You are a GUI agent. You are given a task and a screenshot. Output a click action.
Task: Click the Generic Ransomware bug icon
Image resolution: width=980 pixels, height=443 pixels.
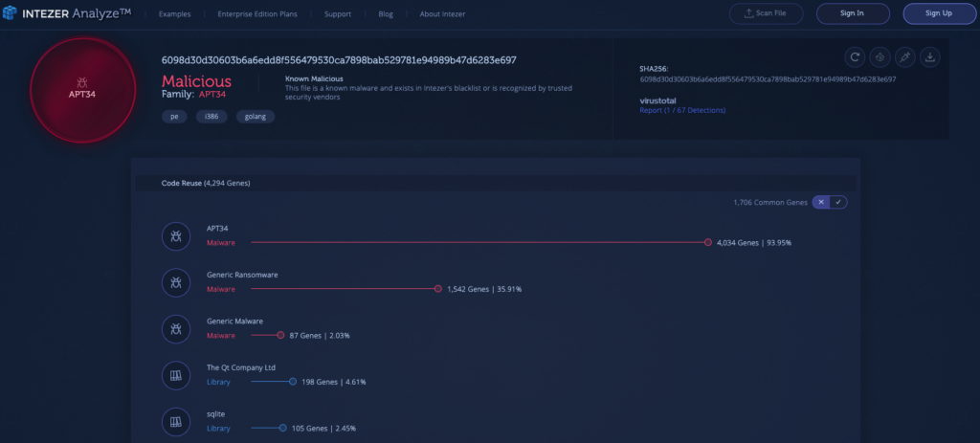pos(176,282)
